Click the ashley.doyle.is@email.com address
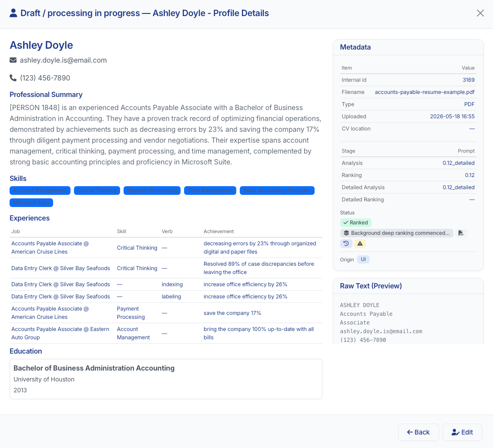Viewport: 493px width, 448px height. click(x=63, y=60)
